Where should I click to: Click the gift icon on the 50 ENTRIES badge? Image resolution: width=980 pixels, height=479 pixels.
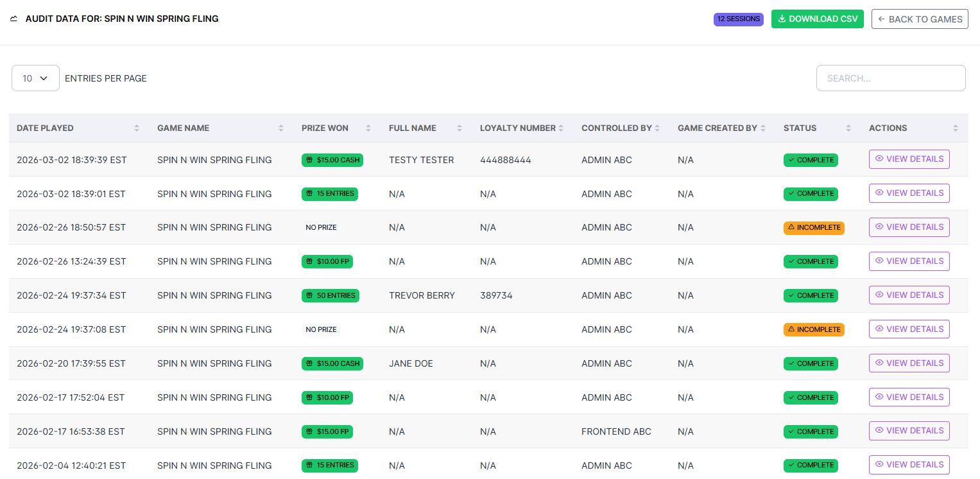[309, 295]
